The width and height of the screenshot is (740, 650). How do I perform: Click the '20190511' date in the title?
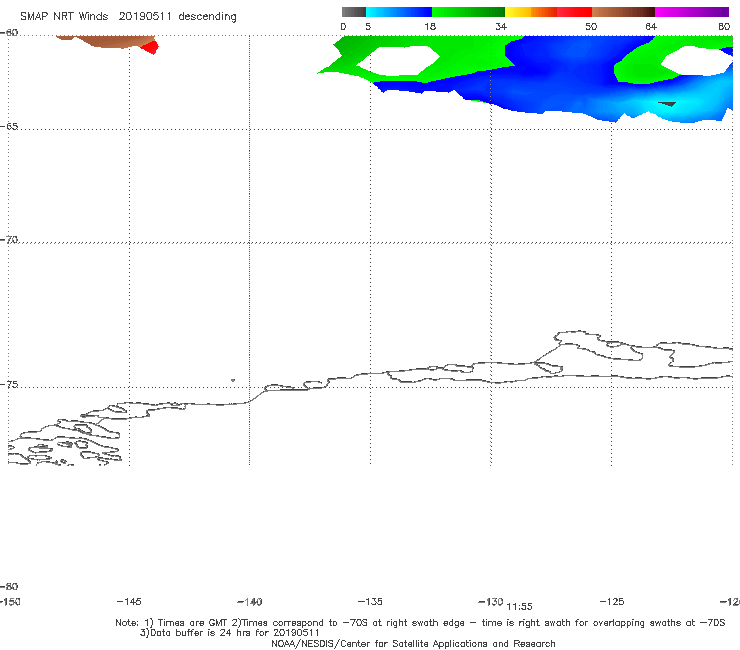(x=145, y=16)
